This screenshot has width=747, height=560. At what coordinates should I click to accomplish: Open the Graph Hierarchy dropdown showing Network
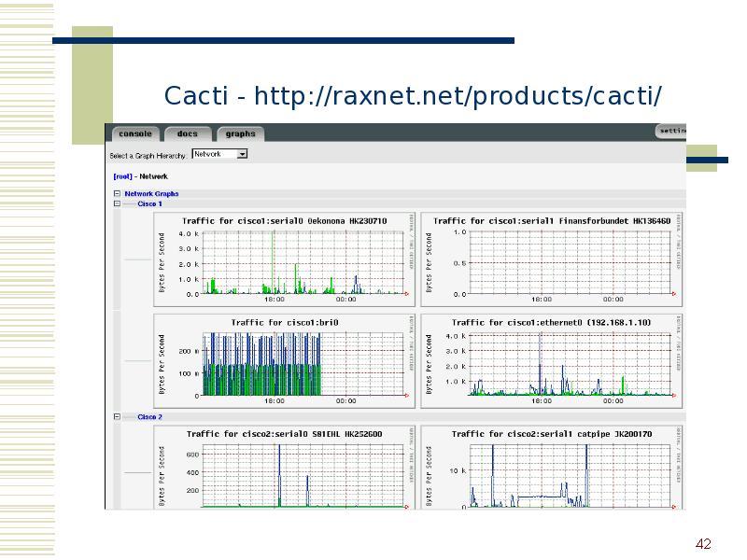click(219, 154)
